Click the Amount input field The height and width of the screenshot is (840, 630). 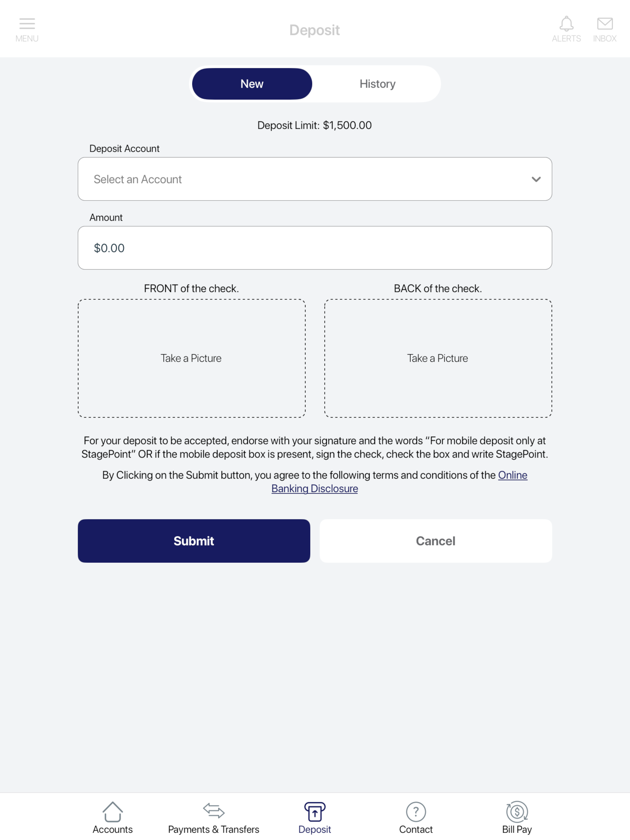(x=315, y=248)
